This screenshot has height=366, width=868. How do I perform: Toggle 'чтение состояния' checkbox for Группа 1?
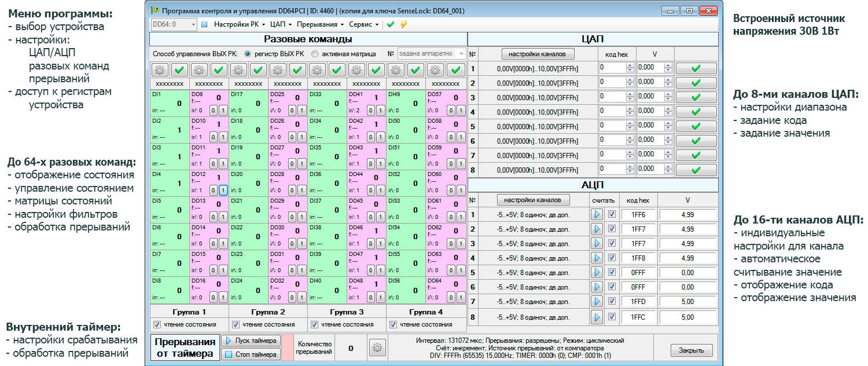click(157, 324)
